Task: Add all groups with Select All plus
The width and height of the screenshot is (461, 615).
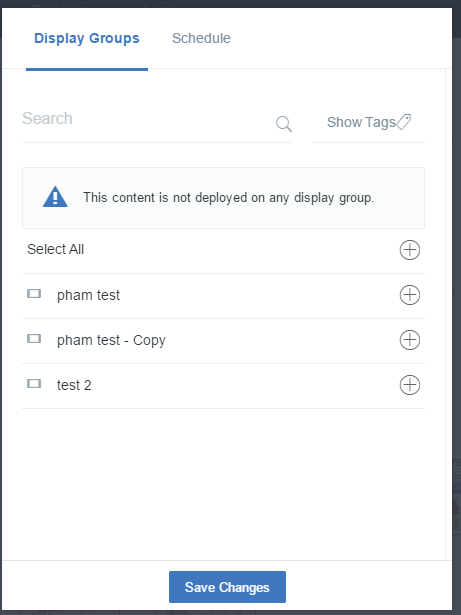Action: pyautogui.click(x=410, y=250)
